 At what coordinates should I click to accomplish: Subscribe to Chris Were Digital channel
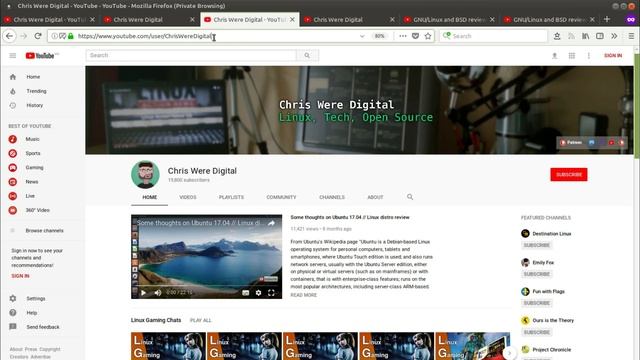(x=569, y=174)
